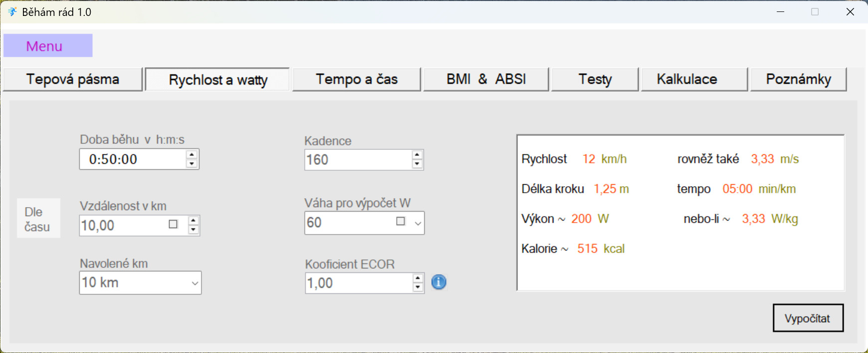Open the Tempo a čas tab
868x353 pixels.
click(x=356, y=80)
